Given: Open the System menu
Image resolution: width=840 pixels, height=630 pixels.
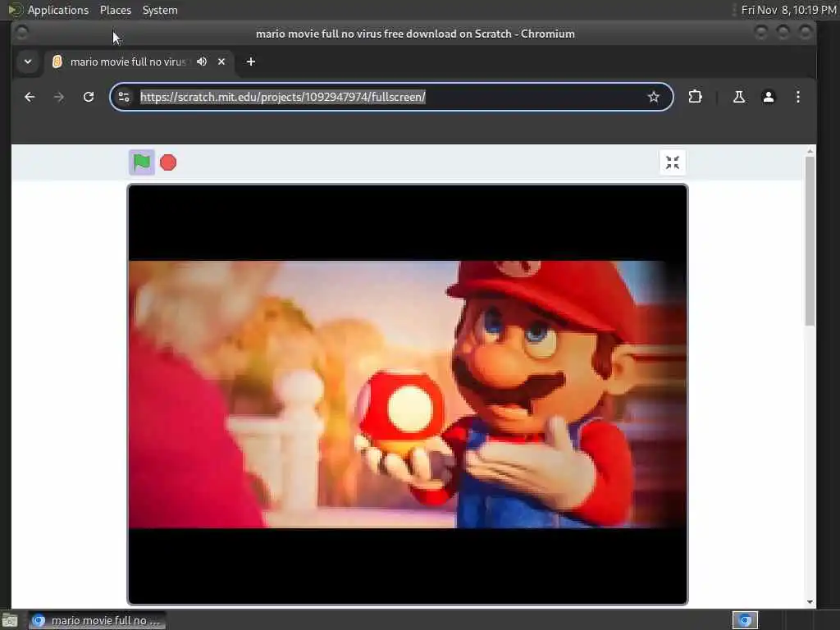Looking at the screenshot, I should tap(160, 10).
